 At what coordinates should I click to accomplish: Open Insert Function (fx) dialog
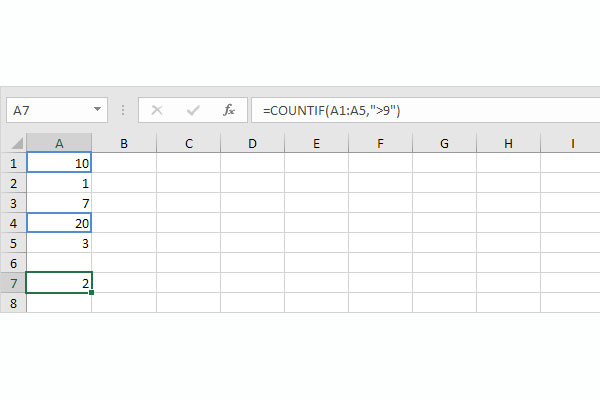[x=229, y=110]
